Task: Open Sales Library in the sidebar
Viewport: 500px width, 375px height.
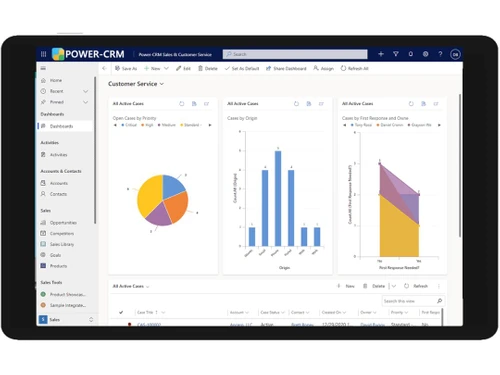Action: 57,244
